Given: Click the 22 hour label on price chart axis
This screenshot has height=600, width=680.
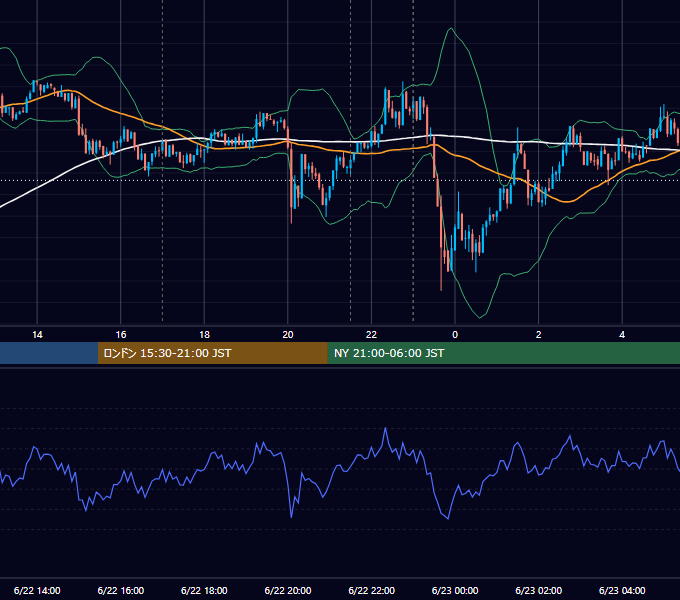Looking at the screenshot, I should pyautogui.click(x=371, y=335).
